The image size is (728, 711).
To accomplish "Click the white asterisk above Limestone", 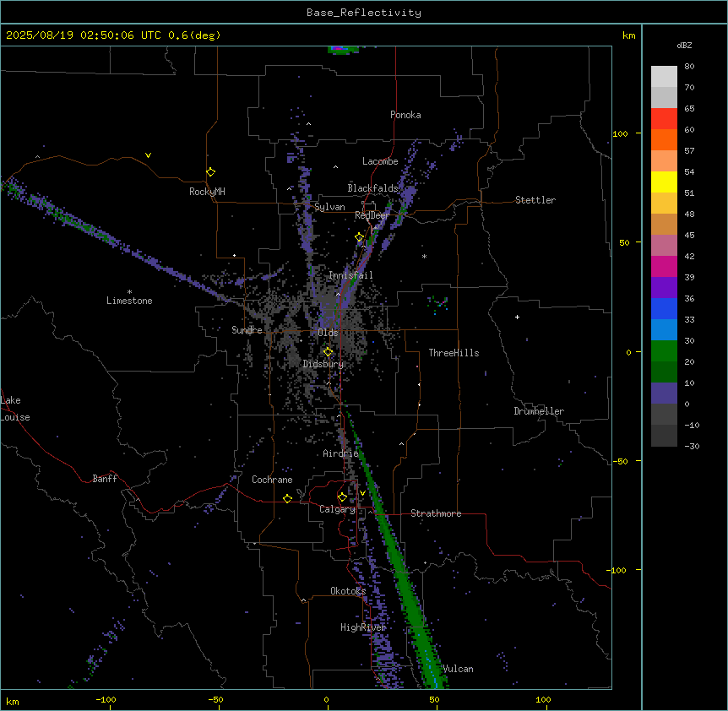I will click(129, 292).
